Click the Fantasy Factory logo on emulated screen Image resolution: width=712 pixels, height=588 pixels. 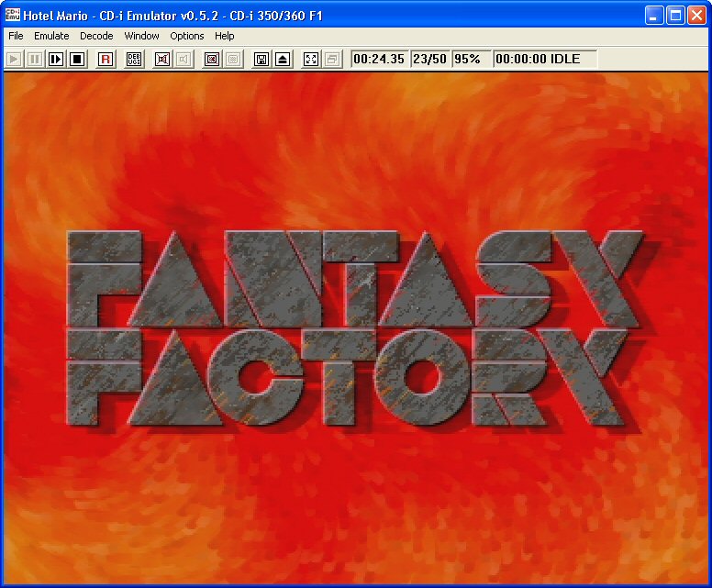pos(354,328)
